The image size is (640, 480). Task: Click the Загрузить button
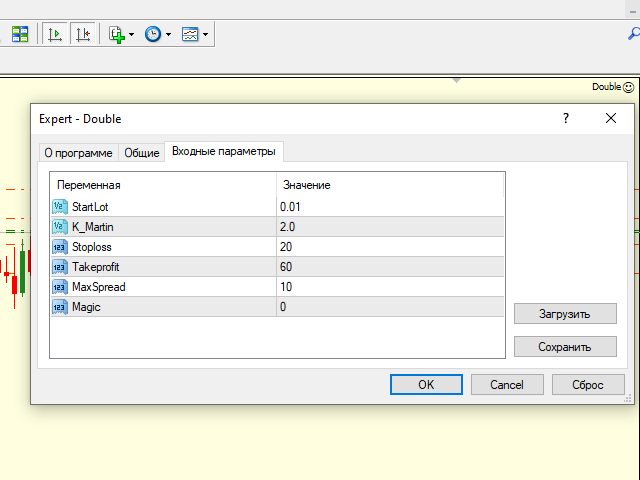[565, 314]
